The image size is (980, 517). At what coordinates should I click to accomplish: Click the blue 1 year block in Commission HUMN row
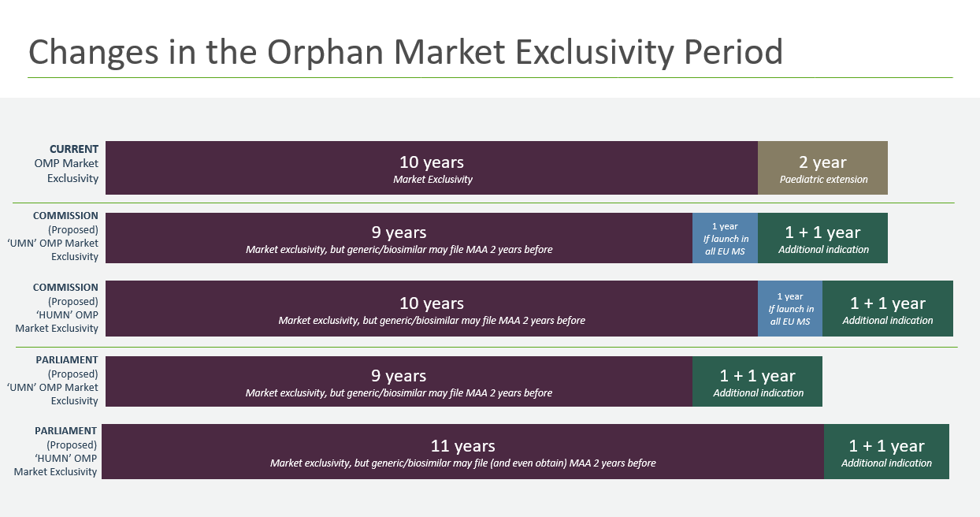(x=790, y=309)
